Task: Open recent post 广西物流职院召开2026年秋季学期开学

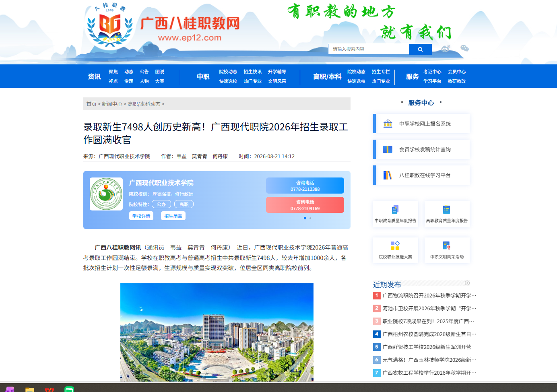Action: pos(429,295)
